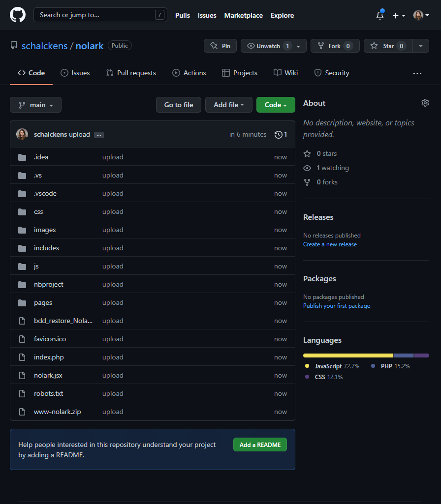
Task: Switch to Wiki tab
Action: point(285,73)
